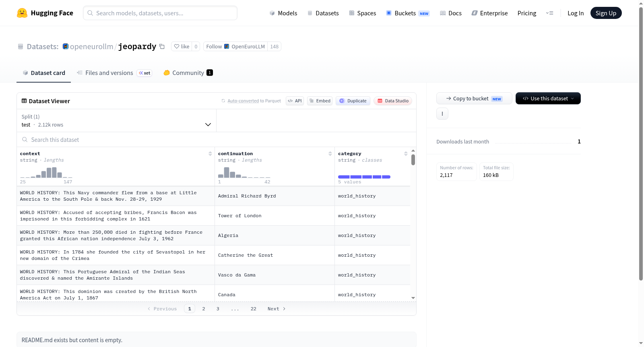Open Buckets in navigation
This screenshot has width=644, height=347.
[408, 13]
